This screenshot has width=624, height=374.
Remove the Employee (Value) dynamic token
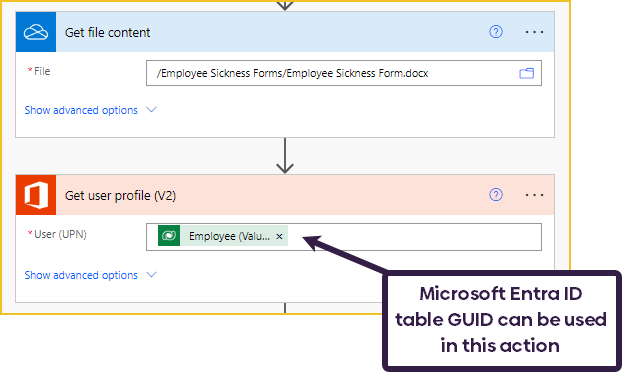click(x=279, y=236)
